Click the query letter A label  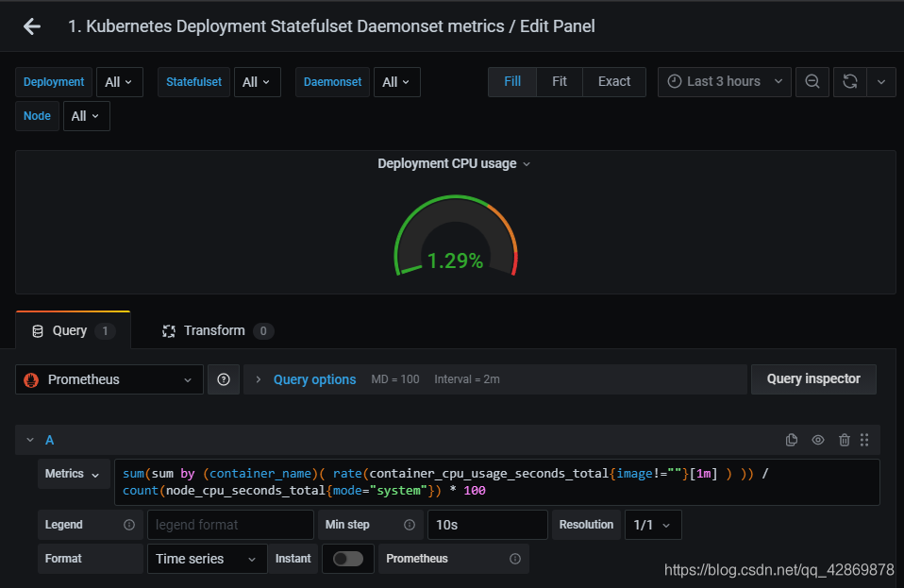(x=50, y=441)
